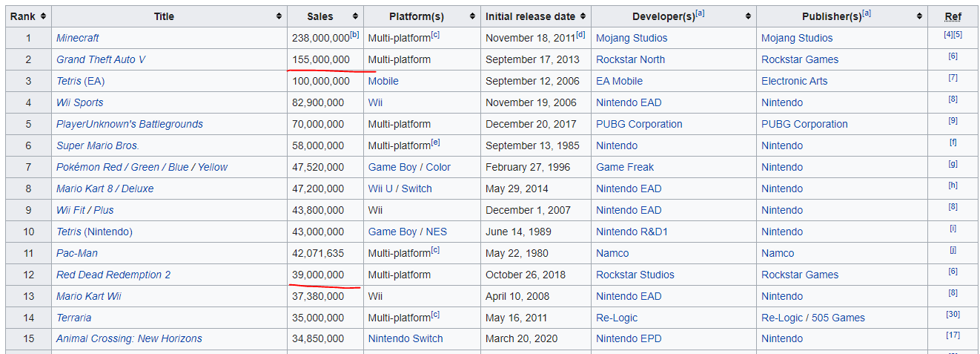The width and height of the screenshot is (980, 354).
Task: Open Namco developer link
Action: 612,253
